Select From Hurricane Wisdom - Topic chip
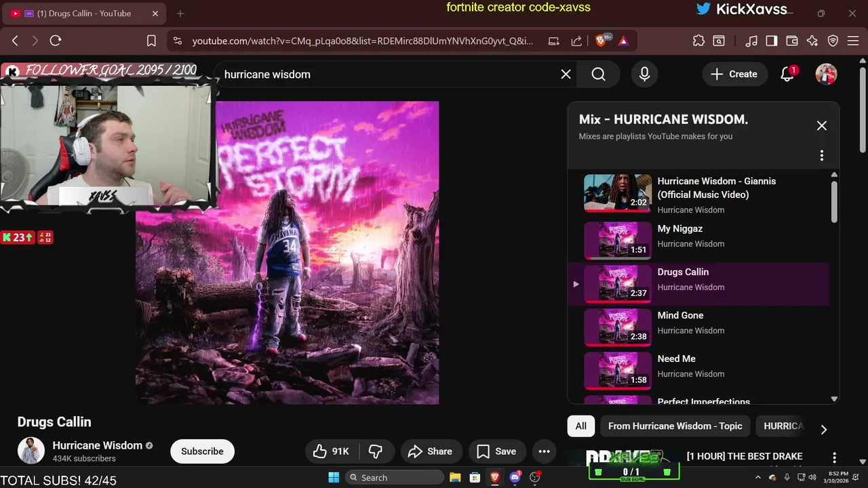The height and width of the screenshot is (488, 868). click(675, 426)
